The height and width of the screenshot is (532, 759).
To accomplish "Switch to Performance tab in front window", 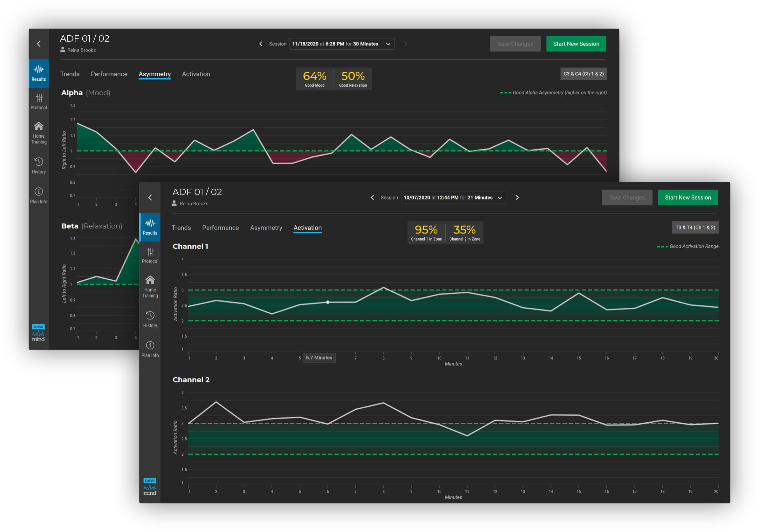I will point(220,228).
